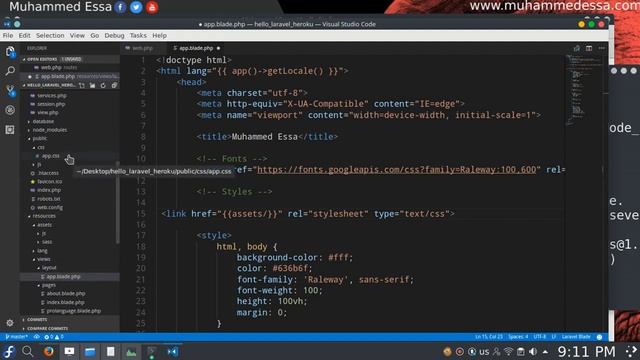Click the YouTube icon in header
640x360 pixels.
pos(152,7)
